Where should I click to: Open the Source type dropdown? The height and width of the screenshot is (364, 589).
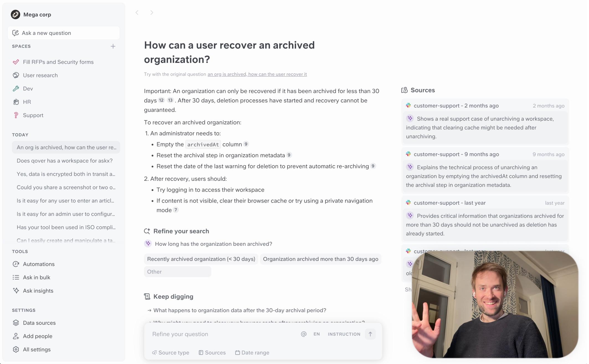pos(170,352)
